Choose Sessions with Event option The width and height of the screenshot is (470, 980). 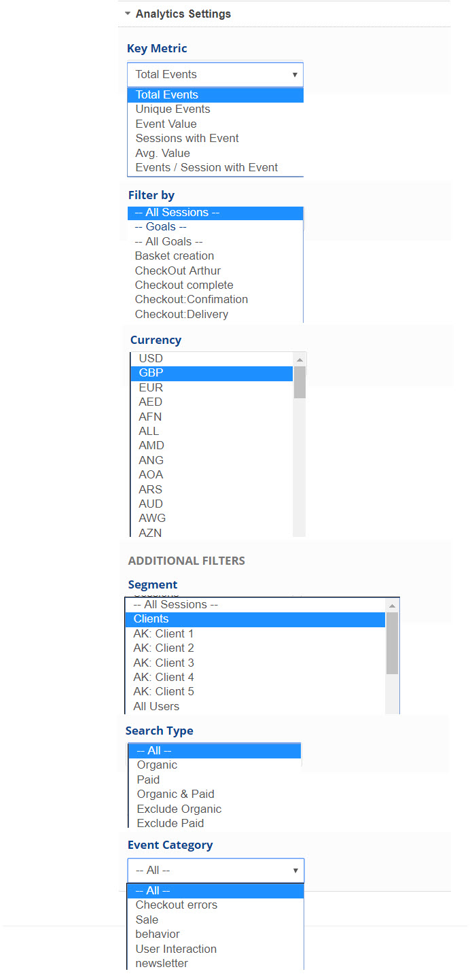(x=187, y=139)
